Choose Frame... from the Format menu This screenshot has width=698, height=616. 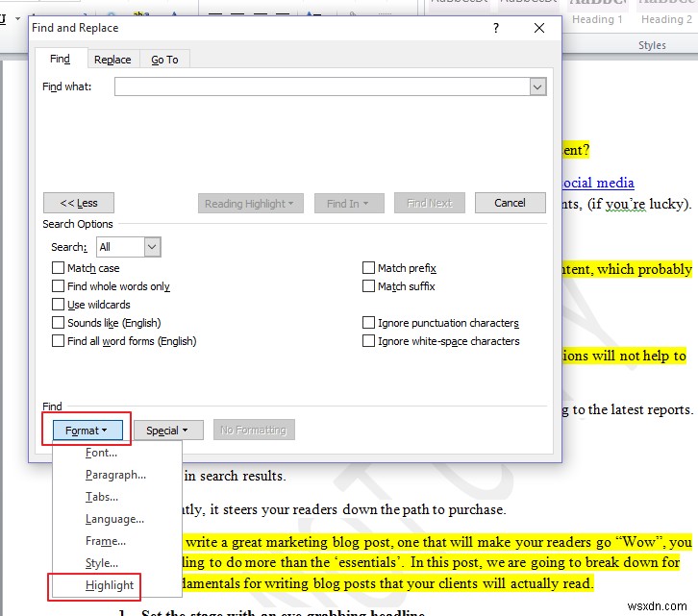pos(117,541)
